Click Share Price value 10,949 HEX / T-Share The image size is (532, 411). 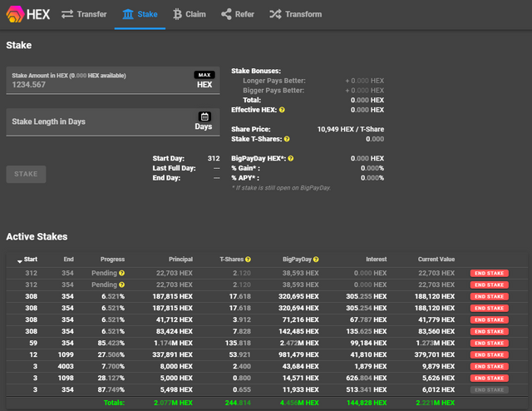click(351, 129)
